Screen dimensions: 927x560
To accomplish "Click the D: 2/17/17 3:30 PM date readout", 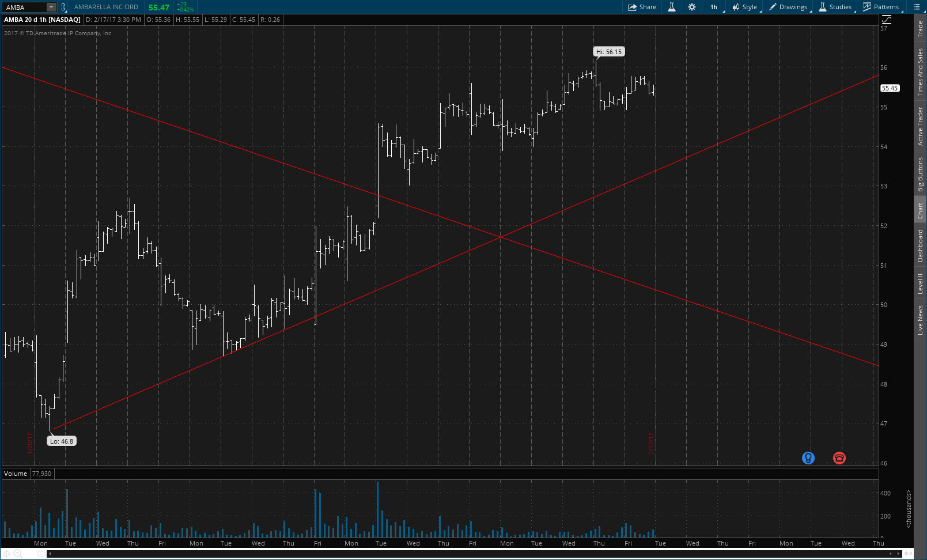I will (114, 20).
